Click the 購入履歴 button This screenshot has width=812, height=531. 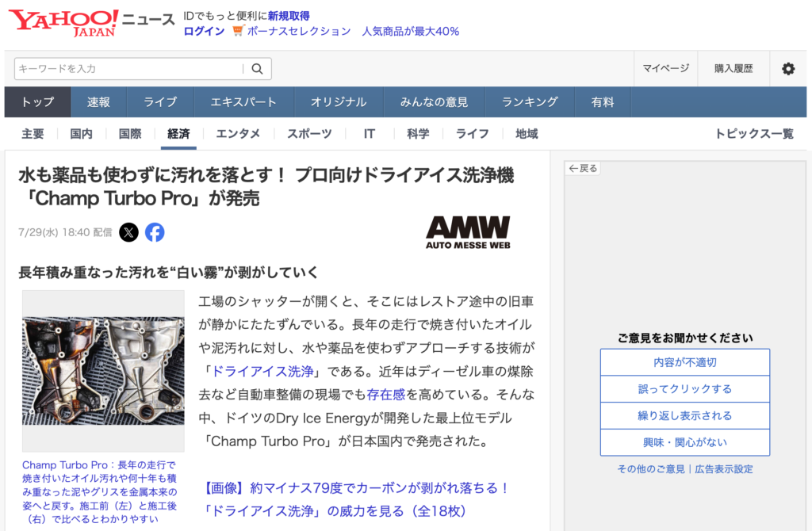(733, 68)
